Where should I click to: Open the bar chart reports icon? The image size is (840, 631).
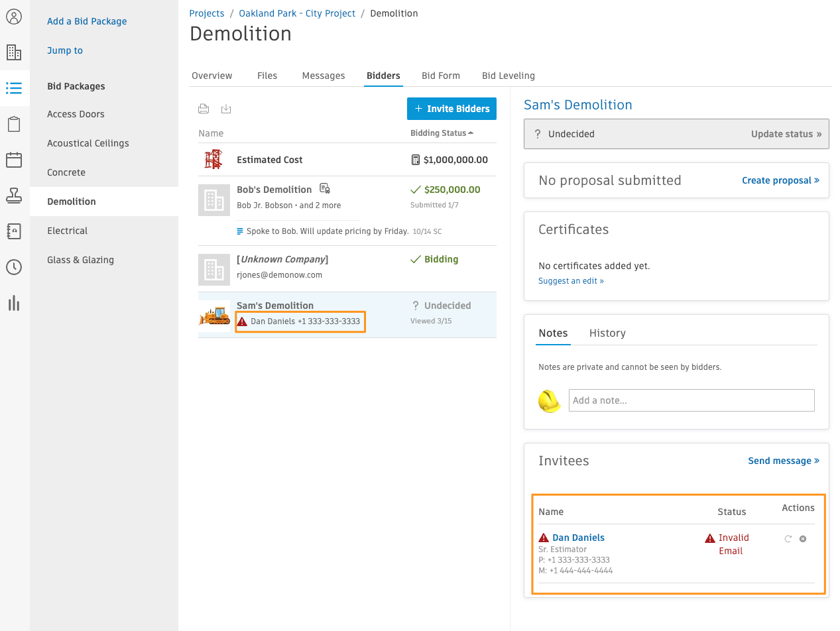coord(14,303)
